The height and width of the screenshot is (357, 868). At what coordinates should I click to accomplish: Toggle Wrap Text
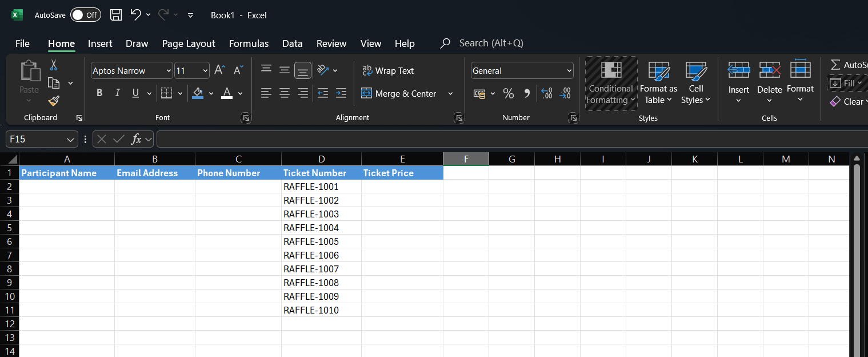tap(388, 70)
